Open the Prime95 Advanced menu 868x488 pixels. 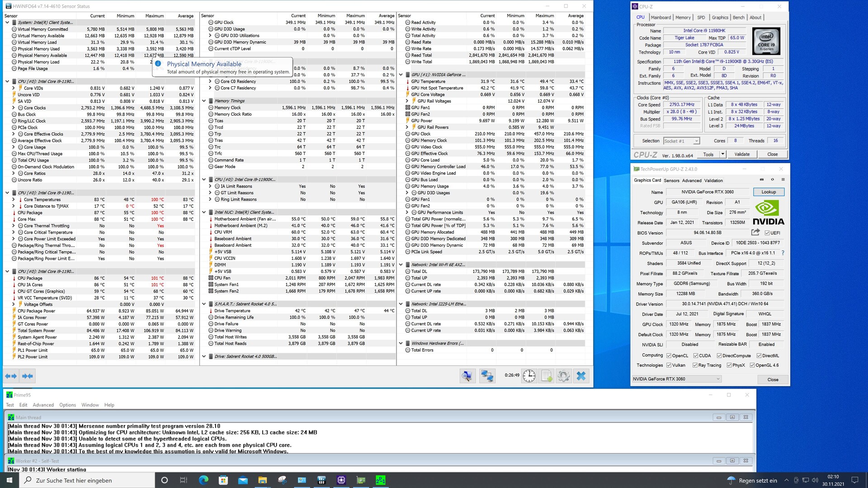coord(43,405)
